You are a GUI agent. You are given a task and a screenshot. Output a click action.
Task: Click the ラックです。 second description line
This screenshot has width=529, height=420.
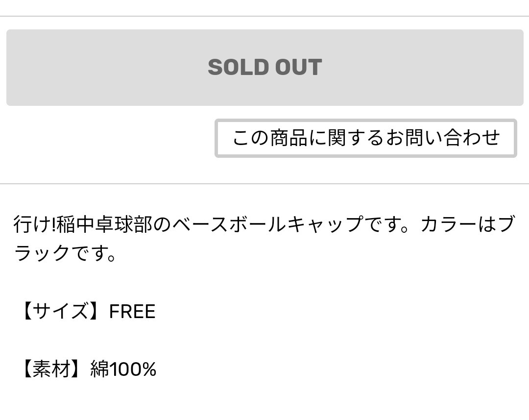point(66,253)
